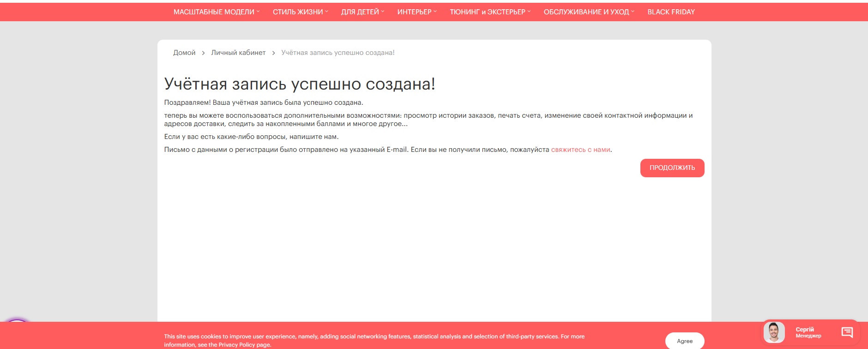This screenshot has width=868, height=349.
Task: Accept cookies with the Agree button
Action: pyautogui.click(x=684, y=341)
